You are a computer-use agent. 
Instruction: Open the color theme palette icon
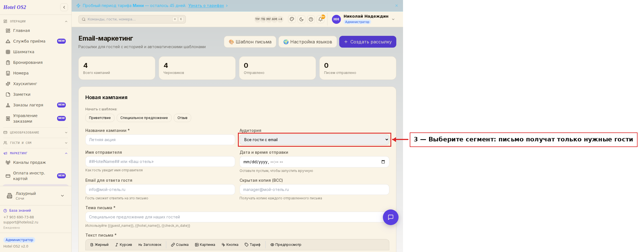click(x=292, y=19)
